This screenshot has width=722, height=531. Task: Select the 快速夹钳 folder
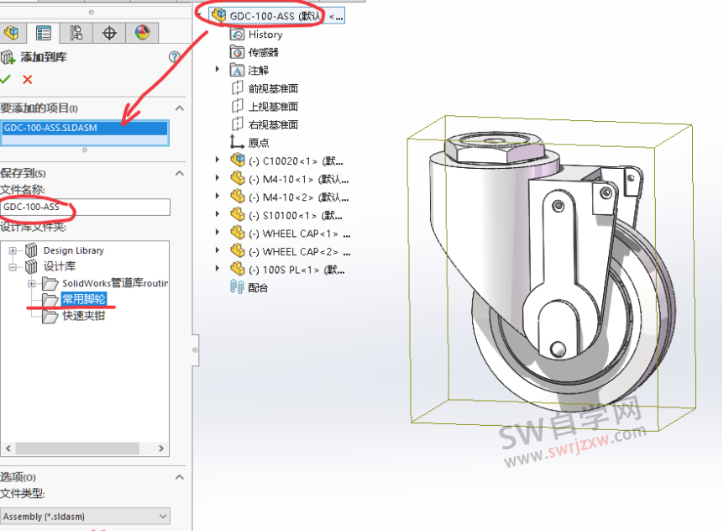83,315
